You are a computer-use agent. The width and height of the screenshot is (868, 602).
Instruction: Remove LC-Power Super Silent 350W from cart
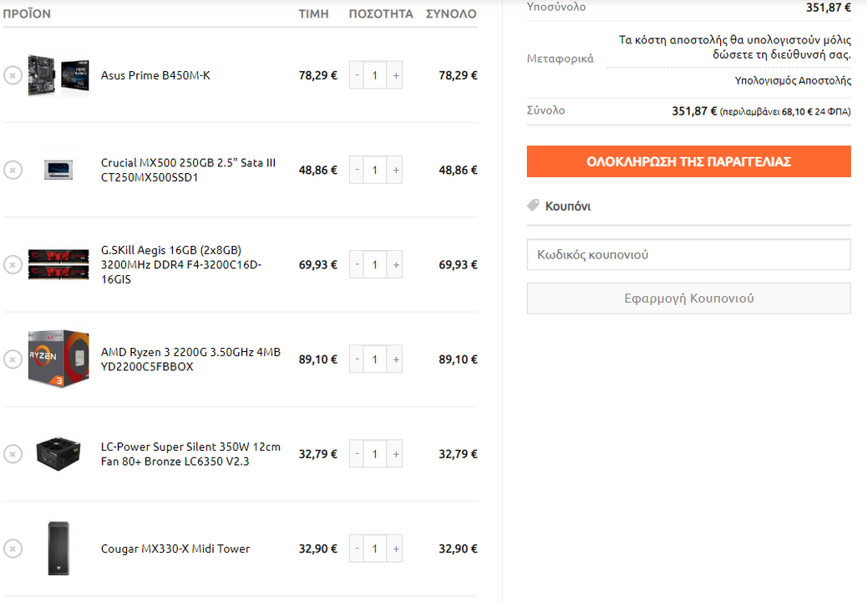(x=13, y=454)
